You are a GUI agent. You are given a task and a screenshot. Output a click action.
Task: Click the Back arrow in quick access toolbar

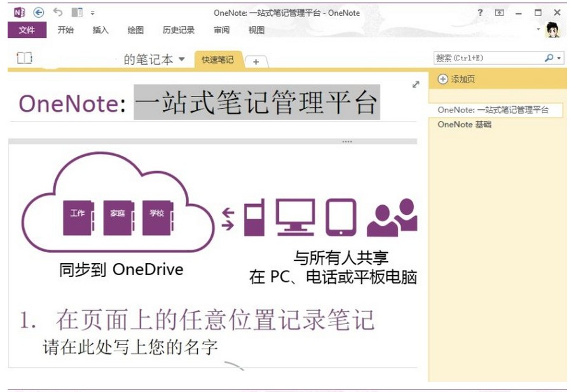pyautogui.click(x=39, y=12)
